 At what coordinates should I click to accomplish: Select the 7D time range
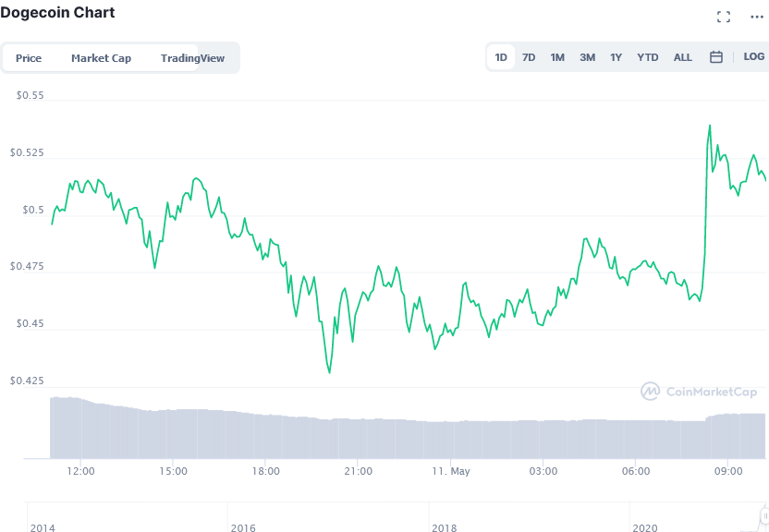coord(529,57)
